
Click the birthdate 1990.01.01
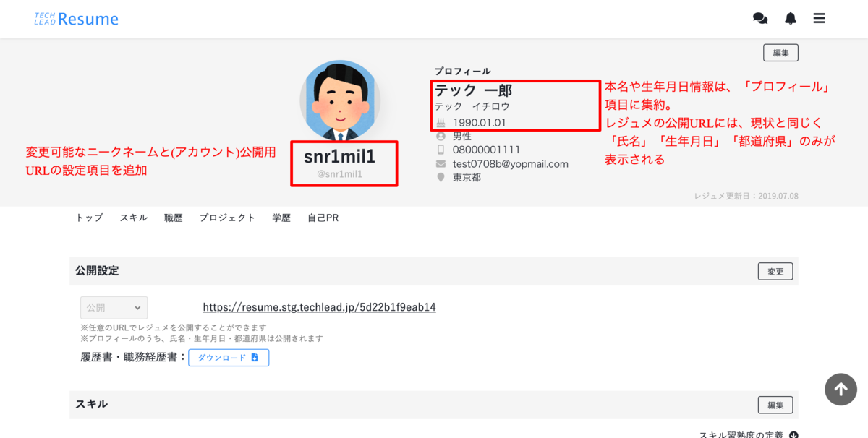[480, 123]
